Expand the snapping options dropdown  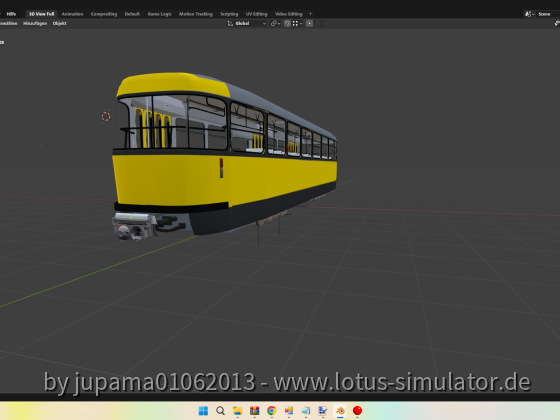pyautogui.click(x=298, y=24)
